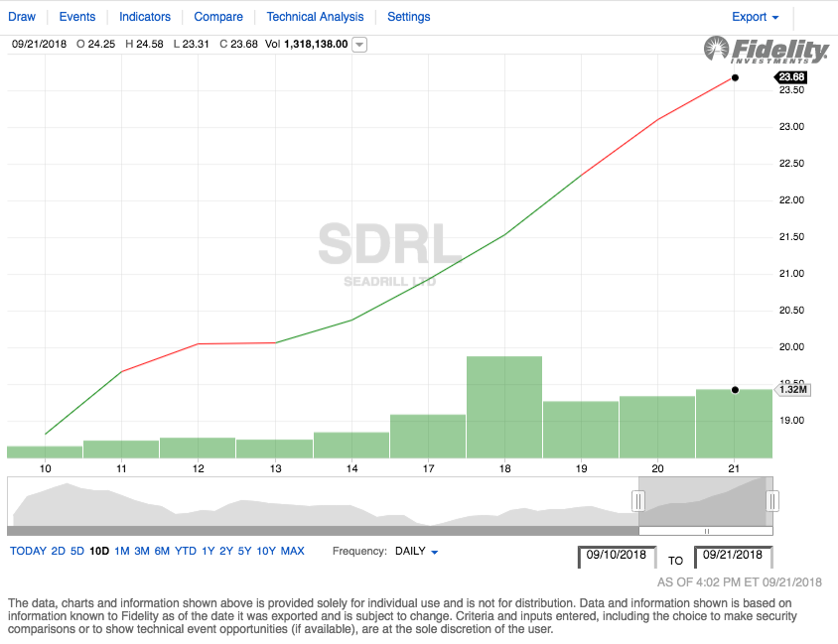Click the selected range in navigator
Viewport: 838px width, 644px height.
click(x=706, y=501)
